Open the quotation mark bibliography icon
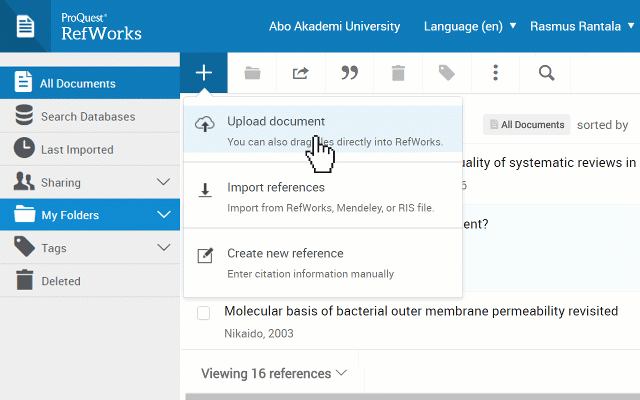The height and width of the screenshot is (400, 640). (349, 73)
